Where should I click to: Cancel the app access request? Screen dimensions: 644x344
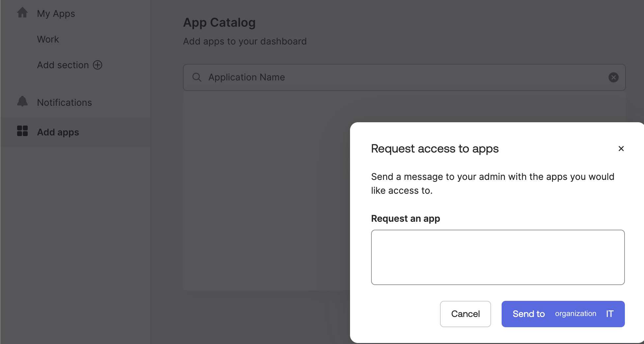tap(465, 314)
